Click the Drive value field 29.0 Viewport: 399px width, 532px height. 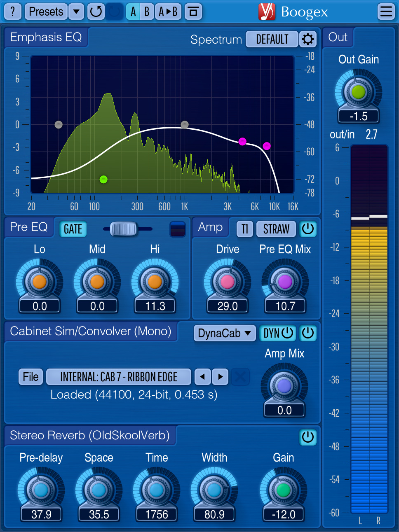tap(228, 306)
